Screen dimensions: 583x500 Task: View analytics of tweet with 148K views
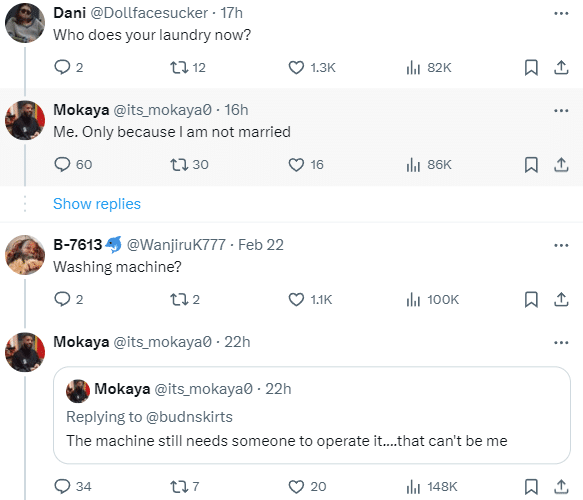click(413, 487)
